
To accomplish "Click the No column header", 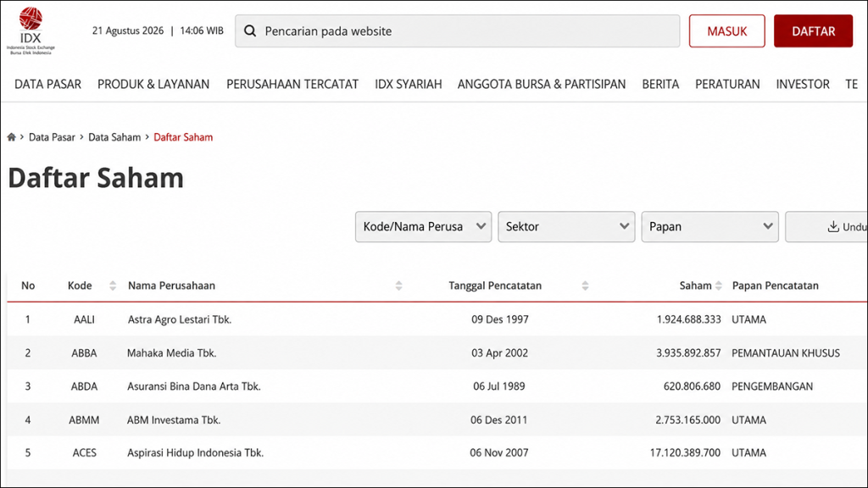I will [28, 286].
